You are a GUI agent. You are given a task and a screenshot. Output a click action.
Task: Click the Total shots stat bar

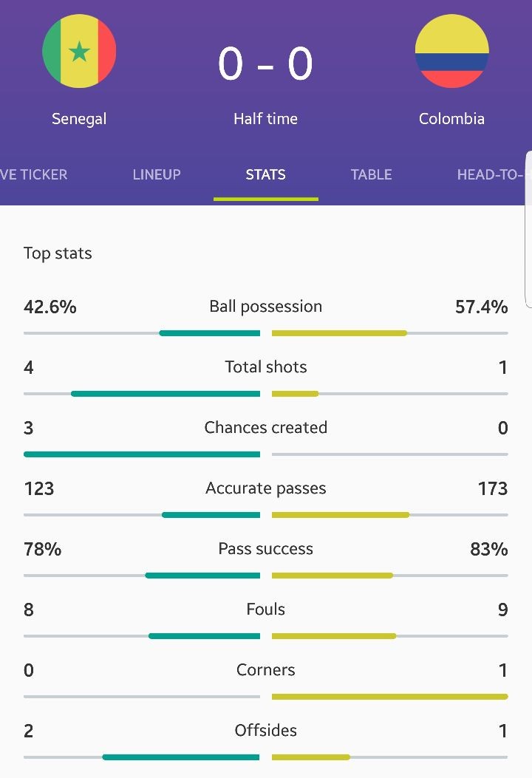click(265, 394)
